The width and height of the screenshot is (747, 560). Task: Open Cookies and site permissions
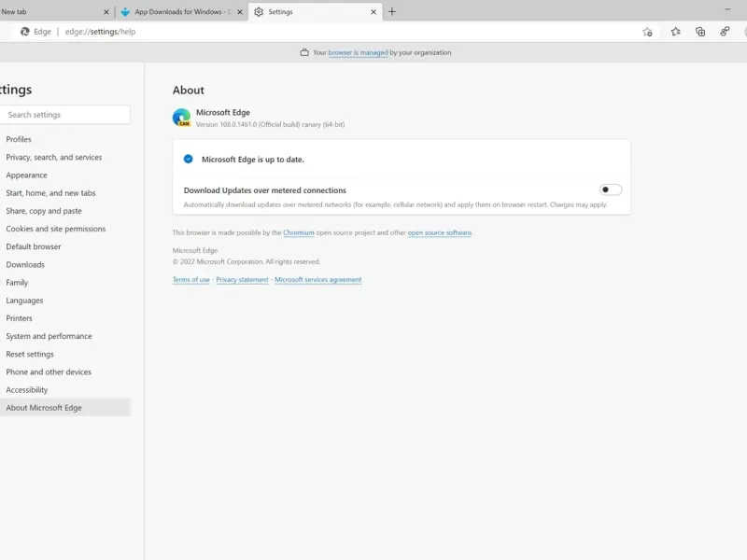coord(56,229)
